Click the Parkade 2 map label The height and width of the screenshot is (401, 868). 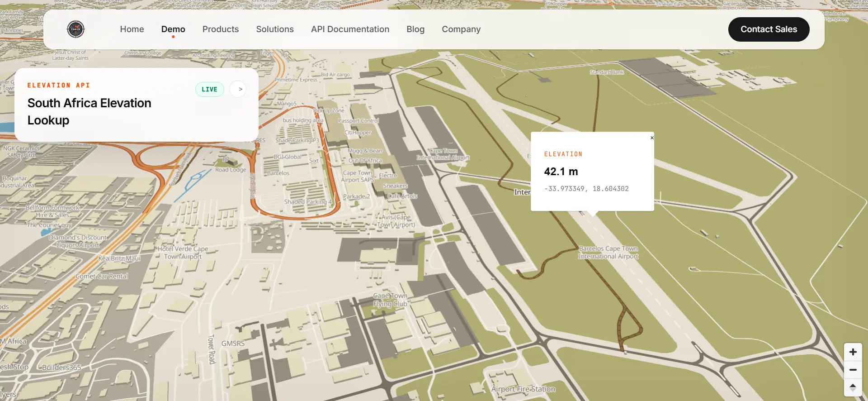(356, 196)
